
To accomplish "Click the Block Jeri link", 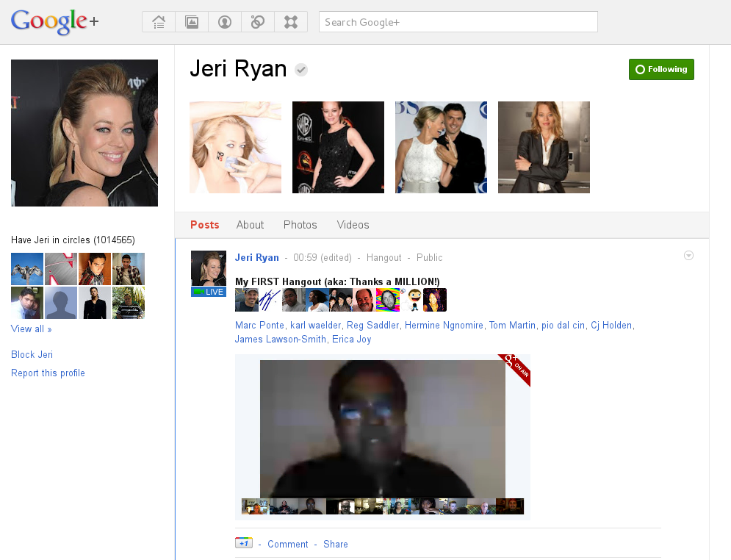I will point(32,355).
